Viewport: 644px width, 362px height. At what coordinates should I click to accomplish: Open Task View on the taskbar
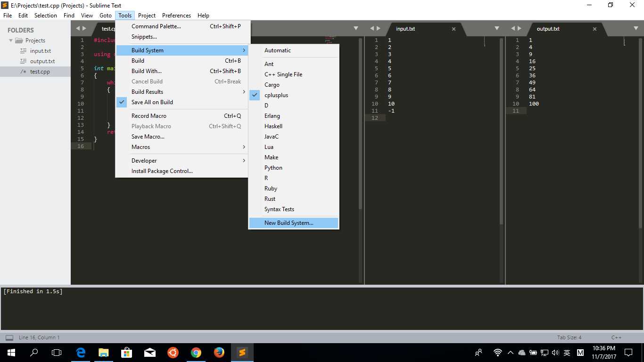pos(57,353)
